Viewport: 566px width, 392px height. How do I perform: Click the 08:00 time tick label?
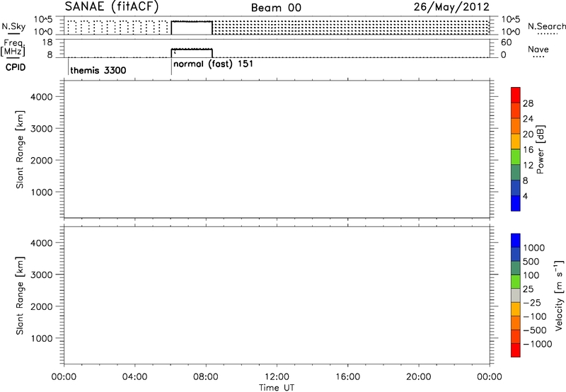tap(206, 377)
